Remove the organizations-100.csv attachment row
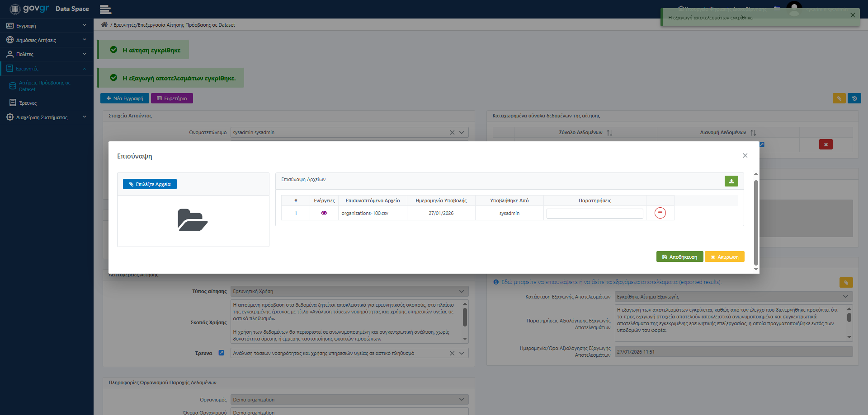Image resolution: width=868 pixels, height=415 pixels. 660,213
